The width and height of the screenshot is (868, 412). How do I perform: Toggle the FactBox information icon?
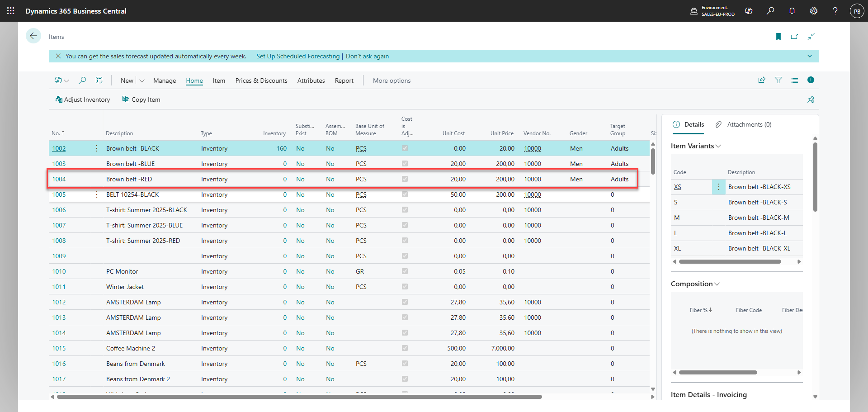[811, 80]
